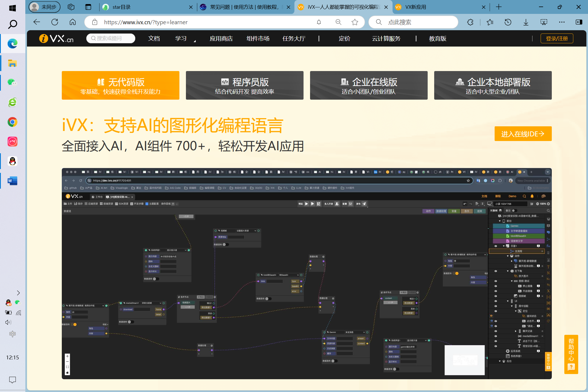Select the 无代码版 tab
588x392 pixels.
point(120,85)
